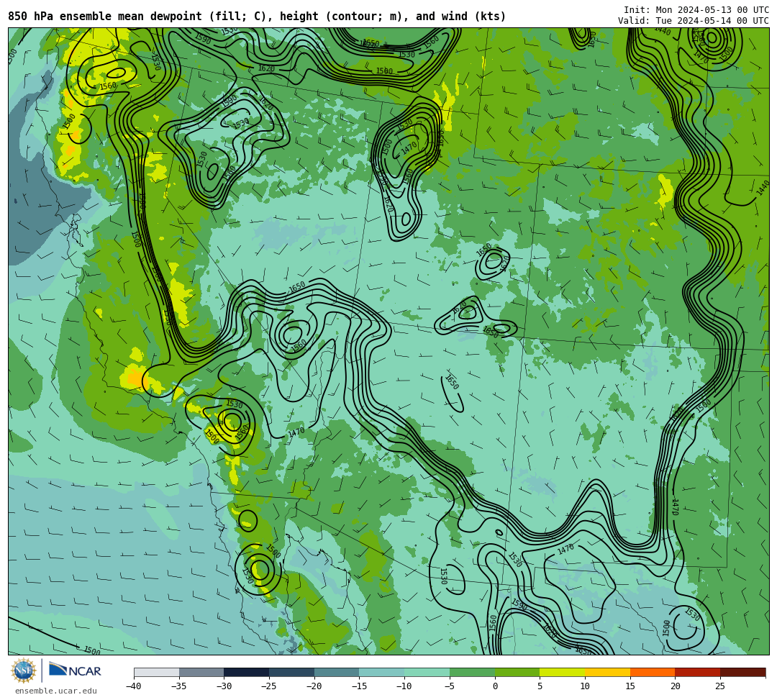The height and width of the screenshot is (700, 777).
Task: Click the NCAR logo
Action: pyautogui.click(x=75, y=670)
